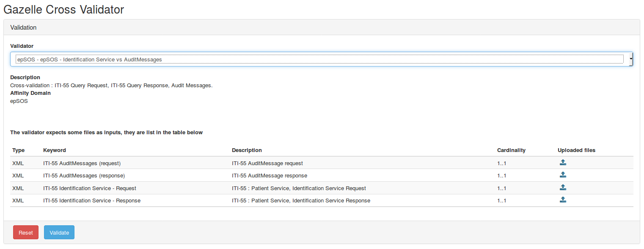Select the Identification Service - Response keyword cell

click(92, 201)
